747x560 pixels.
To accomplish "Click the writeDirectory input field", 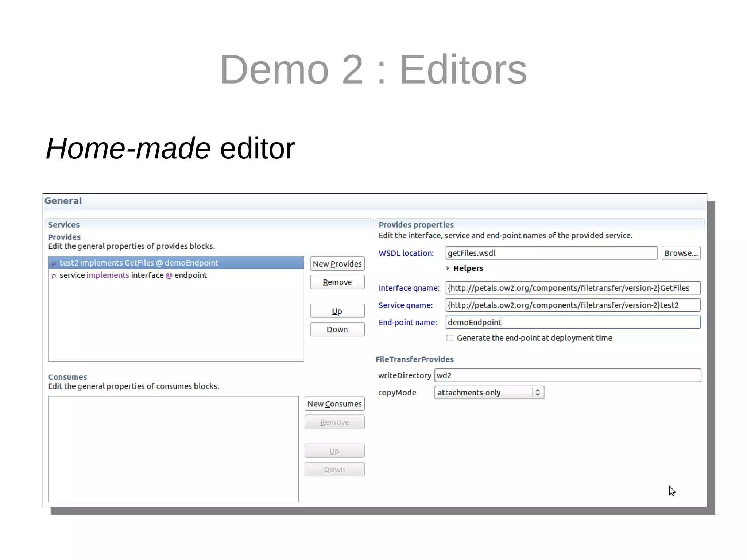I will point(568,375).
